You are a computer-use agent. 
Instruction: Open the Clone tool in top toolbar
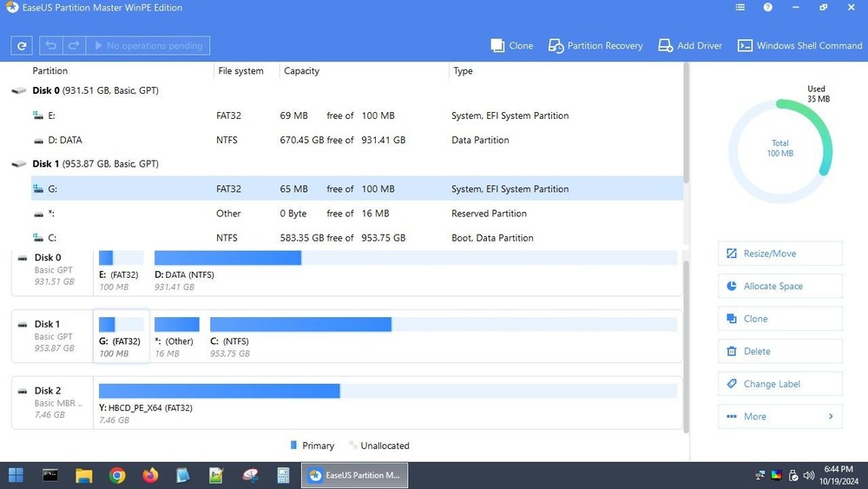(x=512, y=45)
